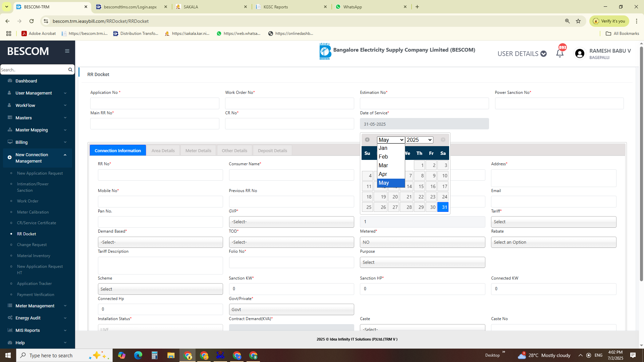Open the Govt/Private dropdown

291,309
